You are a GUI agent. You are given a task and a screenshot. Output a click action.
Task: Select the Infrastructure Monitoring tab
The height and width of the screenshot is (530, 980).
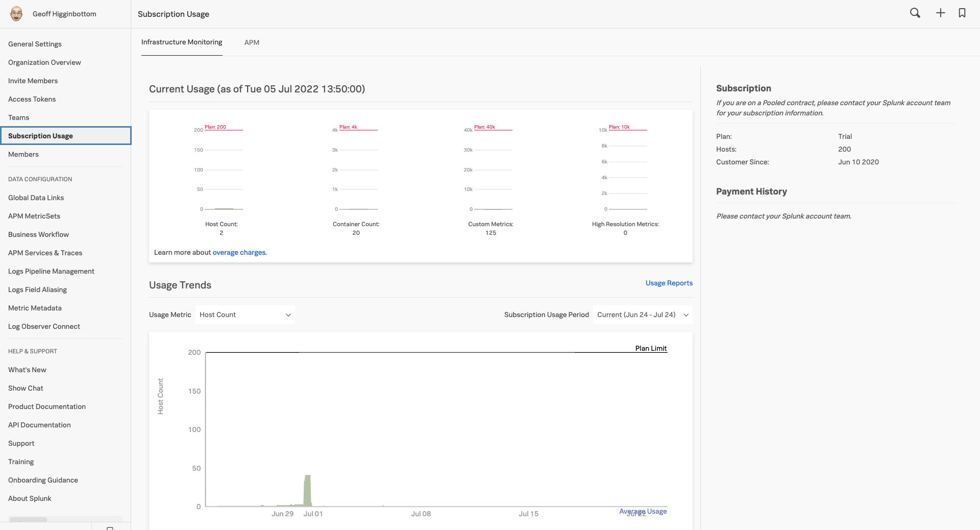click(x=182, y=42)
